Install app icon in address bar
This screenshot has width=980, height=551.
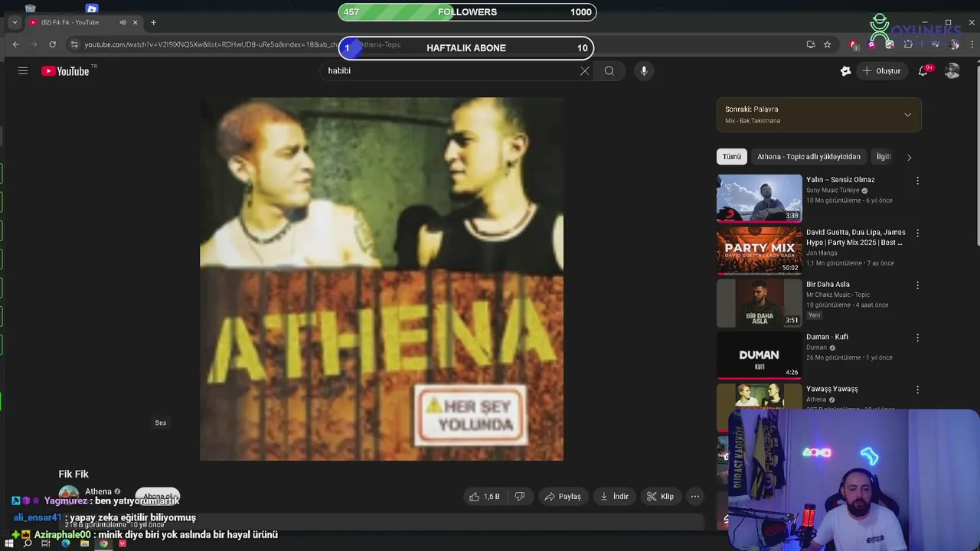point(811,44)
